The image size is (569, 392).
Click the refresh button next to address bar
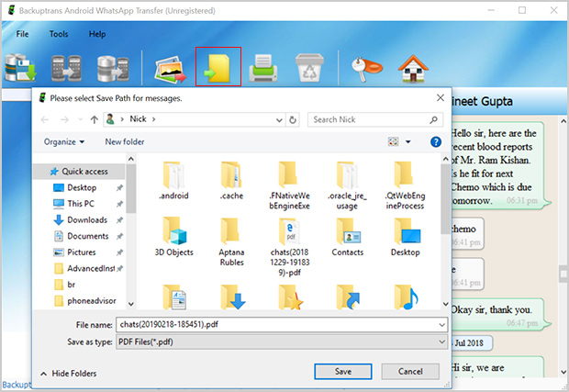pyautogui.click(x=293, y=119)
